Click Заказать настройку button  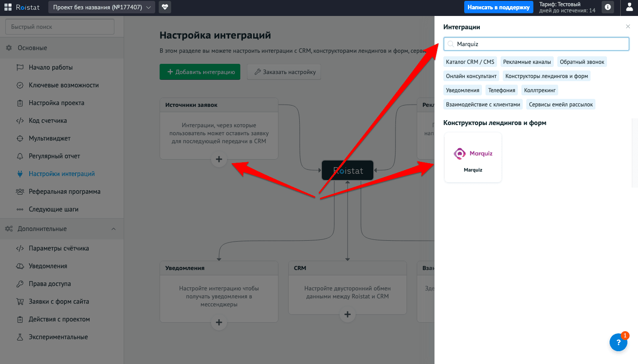(284, 72)
